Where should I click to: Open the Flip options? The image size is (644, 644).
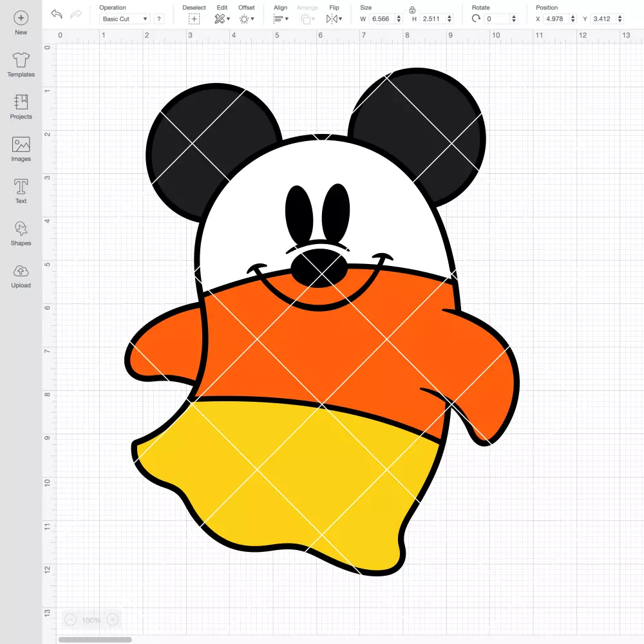click(x=334, y=19)
